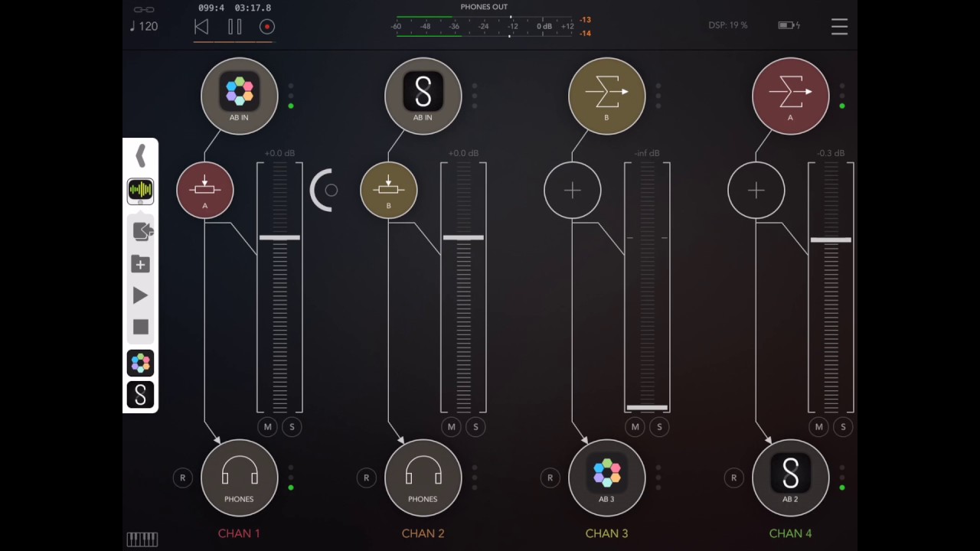Click the +0.0 dB value on Chan 1
Screen dimensions: 980x551
[x=279, y=153]
